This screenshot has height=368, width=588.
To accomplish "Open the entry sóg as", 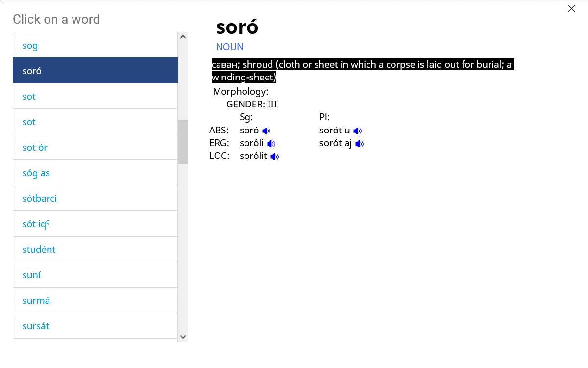I will [x=95, y=173].
